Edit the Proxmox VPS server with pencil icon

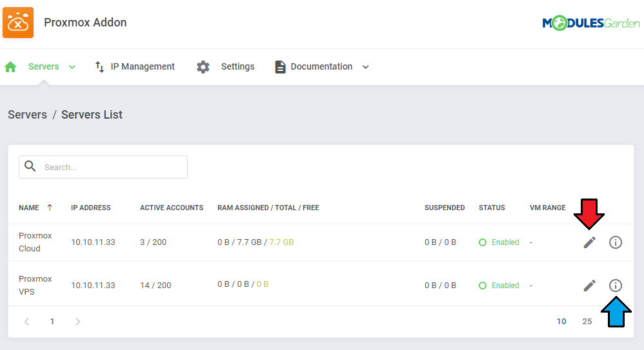(x=590, y=286)
